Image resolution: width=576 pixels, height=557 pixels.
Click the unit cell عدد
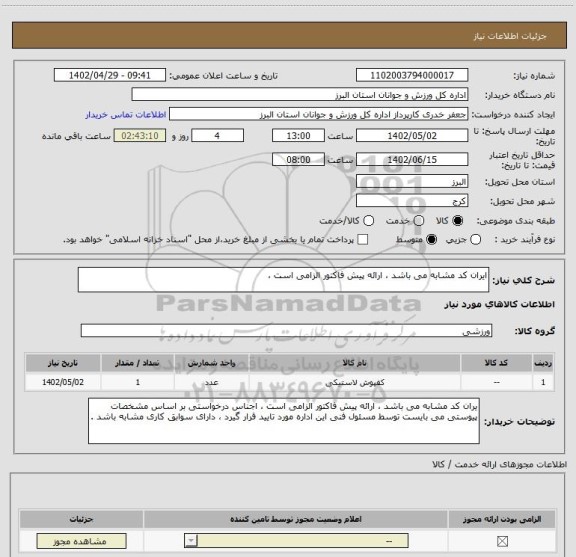tap(212, 382)
